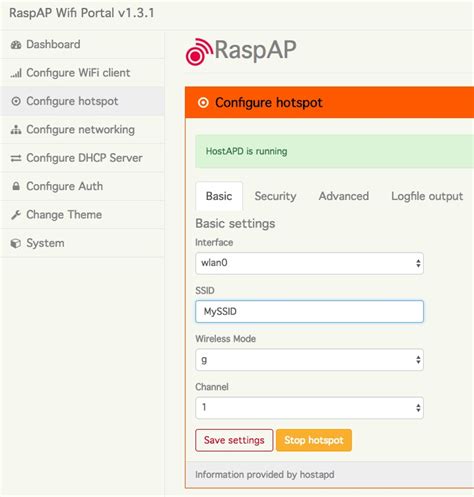Viewport: 474px width, 497px height.
Task: Click the DHCP exchange arrows icon
Action: coord(16,158)
